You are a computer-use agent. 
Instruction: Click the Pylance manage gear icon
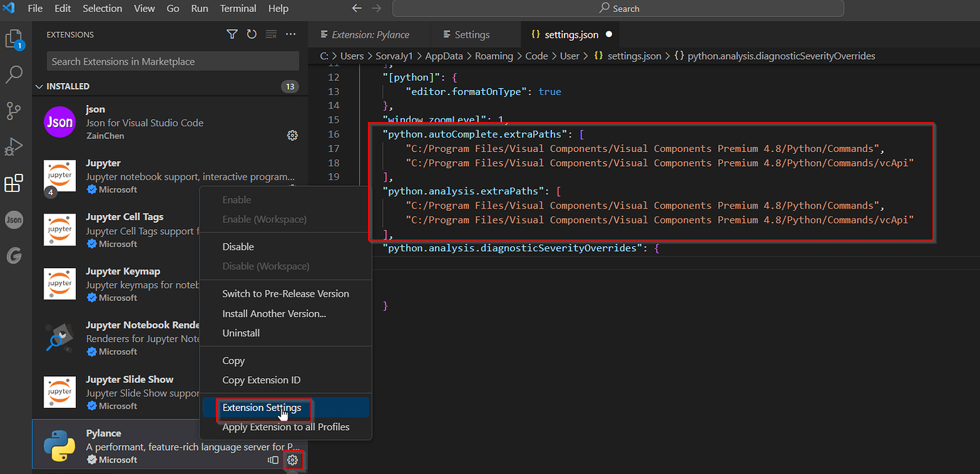pos(293,460)
